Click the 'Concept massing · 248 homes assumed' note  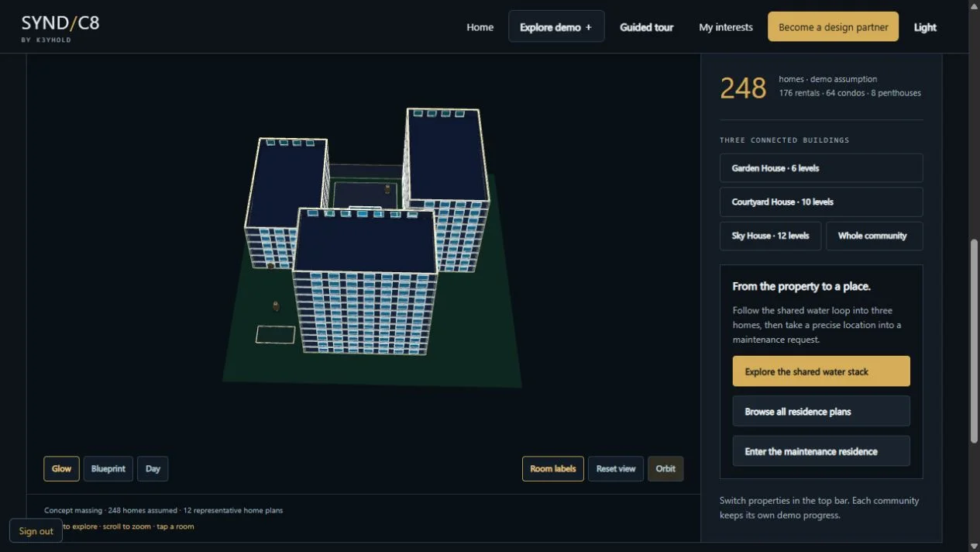[x=163, y=510]
